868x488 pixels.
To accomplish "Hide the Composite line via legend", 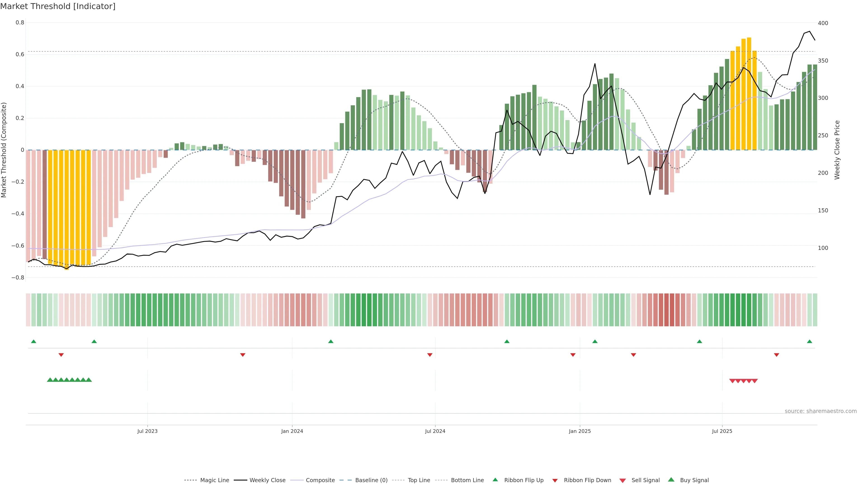I will (x=320, y=480).
